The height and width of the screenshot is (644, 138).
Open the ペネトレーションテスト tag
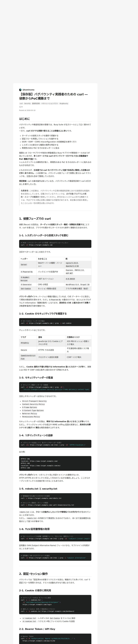click(50, 103)
